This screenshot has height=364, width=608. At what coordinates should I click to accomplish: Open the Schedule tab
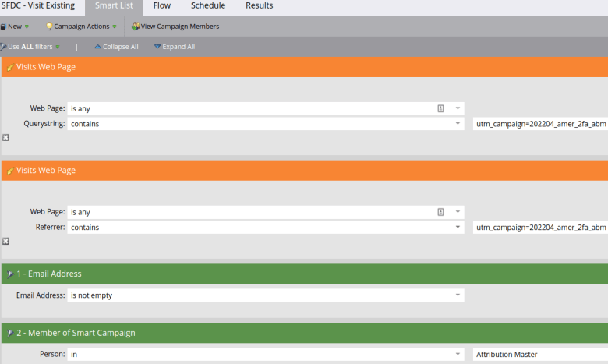click(x=208, y=5)
